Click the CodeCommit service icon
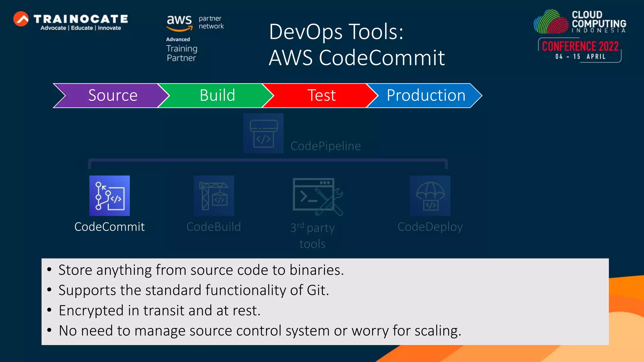 [x=109, y=195]
